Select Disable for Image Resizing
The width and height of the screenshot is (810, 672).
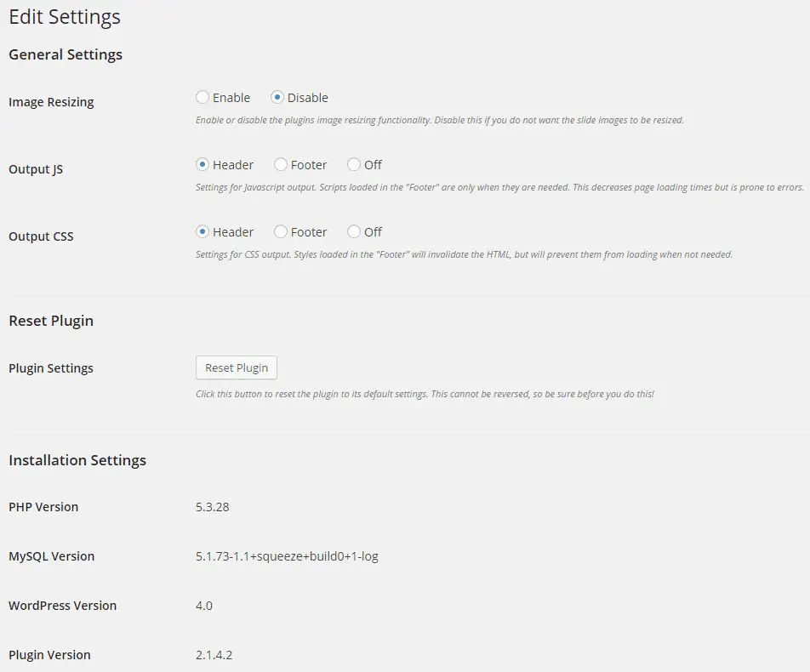(x=277, y=97)
